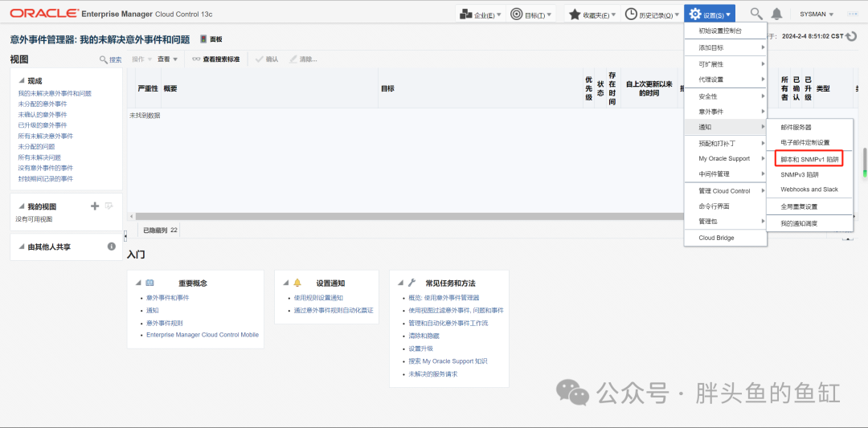Image resolution: width=868 pixels, height=428 pixels.
Task: Click the 设置(S) gear icon
Action: click(695, 14)
